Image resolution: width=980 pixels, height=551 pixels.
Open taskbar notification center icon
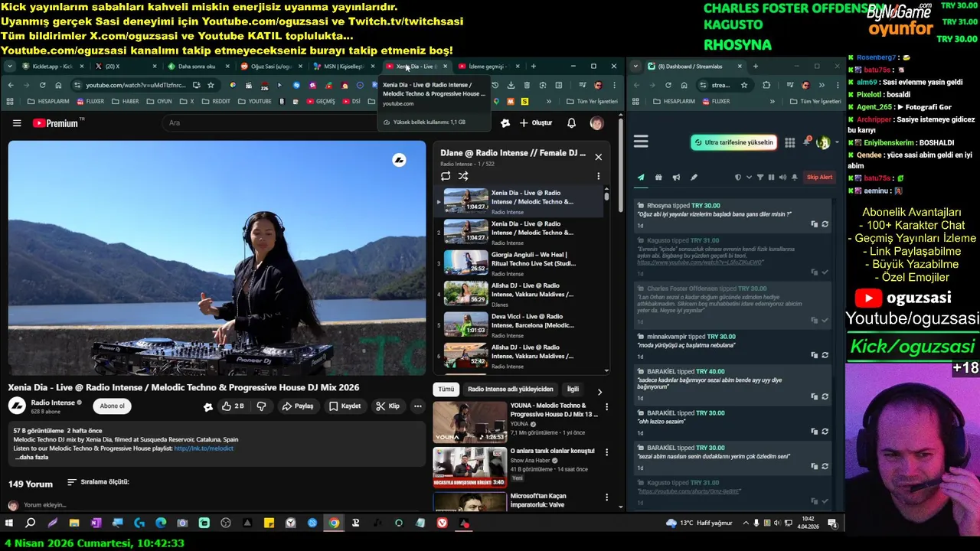(x=832, y=523)
